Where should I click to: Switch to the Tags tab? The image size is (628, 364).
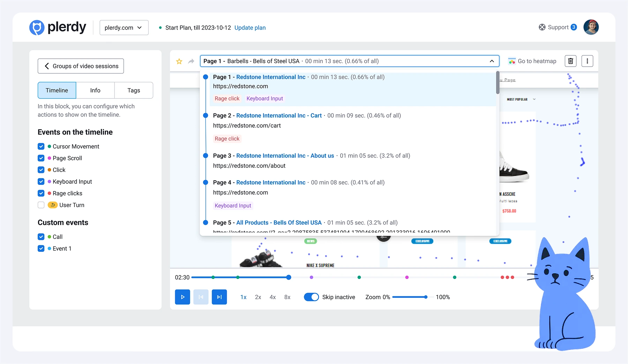(134, 90)
